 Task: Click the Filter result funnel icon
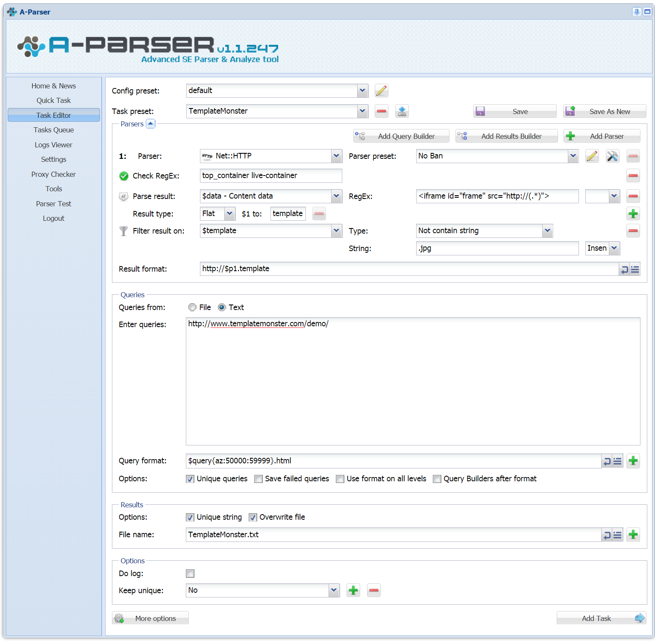123,231
